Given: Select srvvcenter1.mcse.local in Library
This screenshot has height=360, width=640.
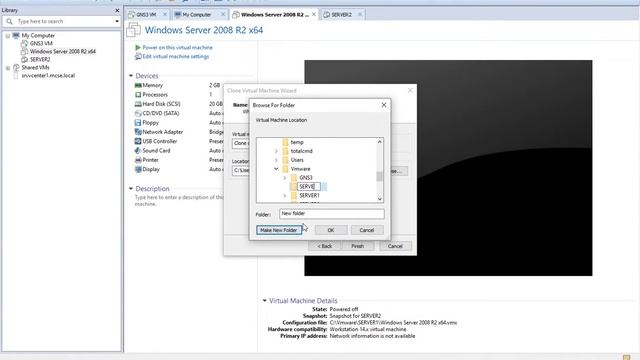Looking at the screenshot, I should click(x=48, y=76).
